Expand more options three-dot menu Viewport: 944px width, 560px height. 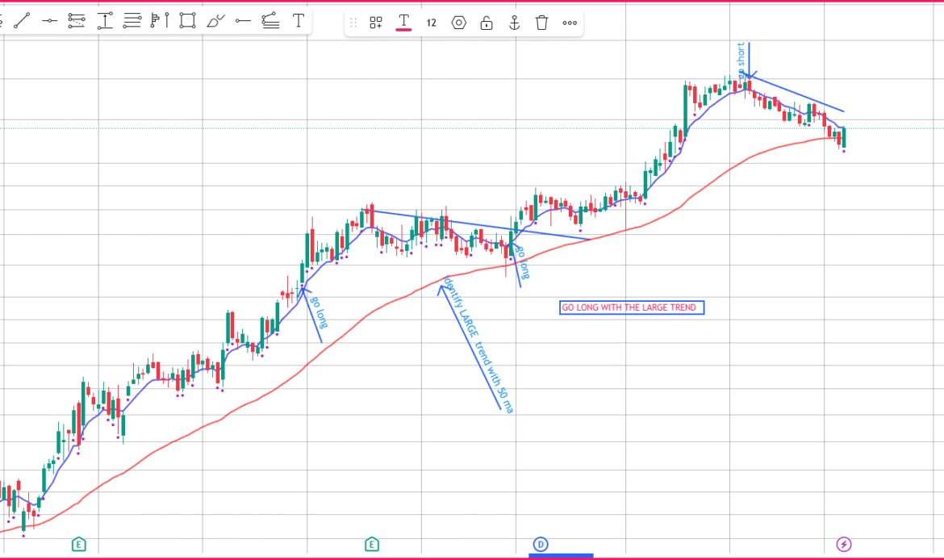[570, 23]
